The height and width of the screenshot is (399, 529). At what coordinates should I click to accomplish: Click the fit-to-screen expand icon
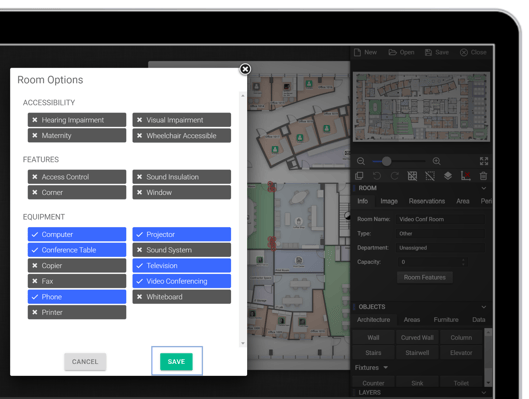click(x=484, y=161)
